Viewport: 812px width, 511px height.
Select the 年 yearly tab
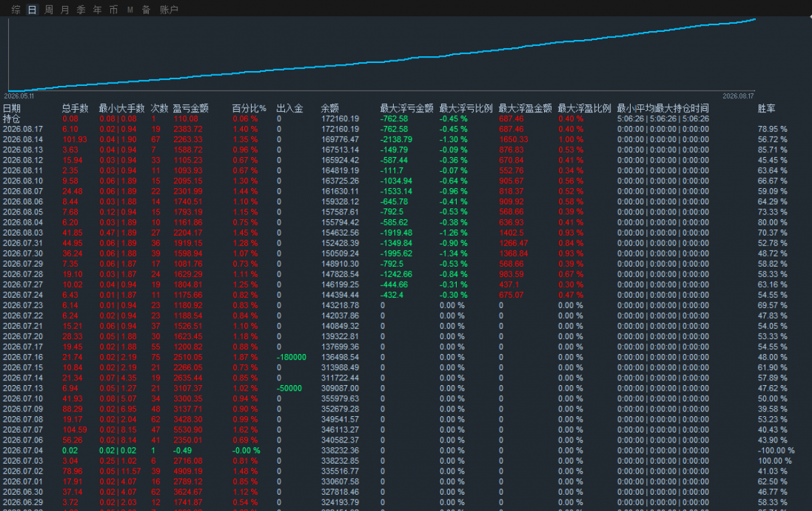97,9
